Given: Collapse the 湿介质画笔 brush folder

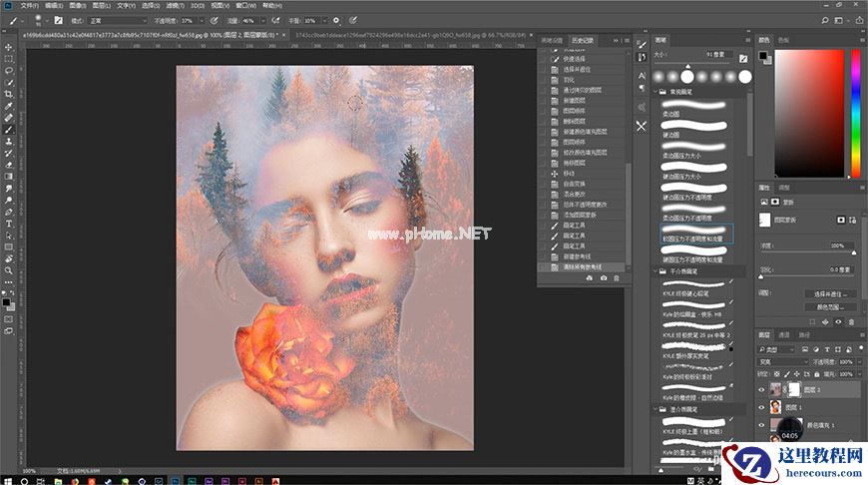Looking at the screenshot, I should (655, 410).
